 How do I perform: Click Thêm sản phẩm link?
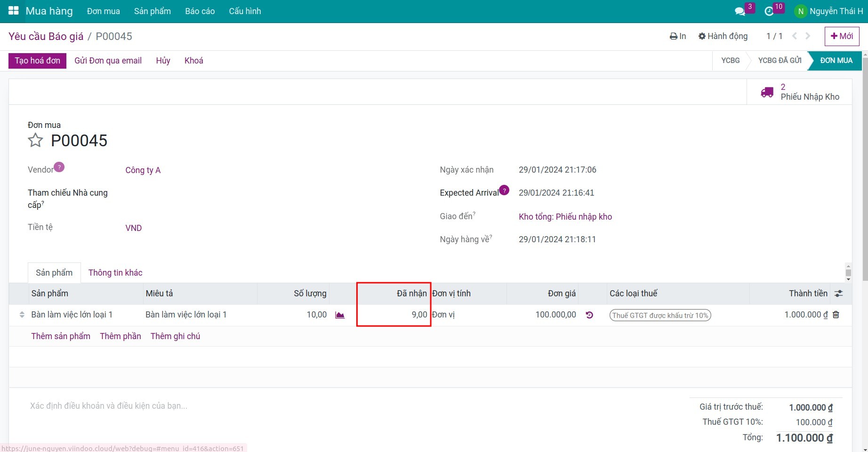61,336
